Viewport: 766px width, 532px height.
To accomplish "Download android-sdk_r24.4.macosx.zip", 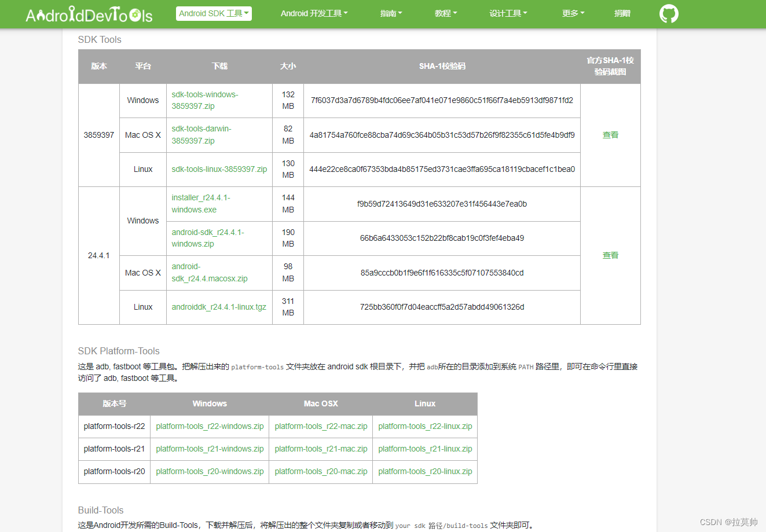I will click(210, 273).
